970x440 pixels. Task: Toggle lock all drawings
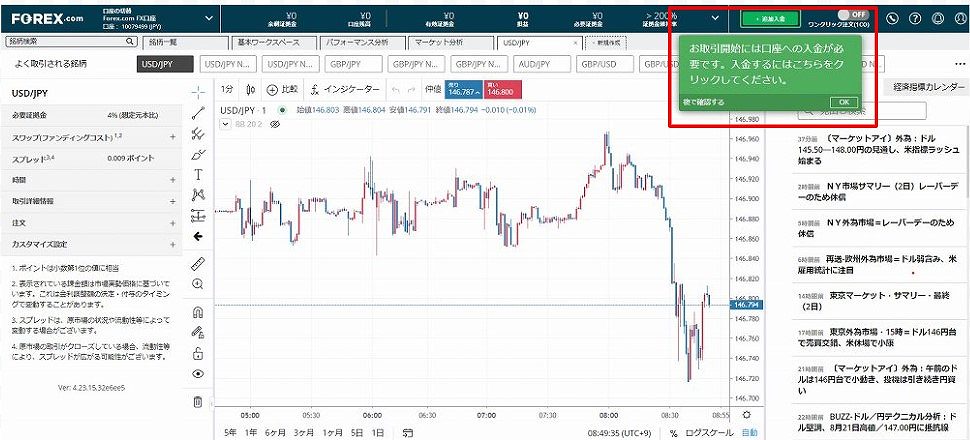pos(198,353)
